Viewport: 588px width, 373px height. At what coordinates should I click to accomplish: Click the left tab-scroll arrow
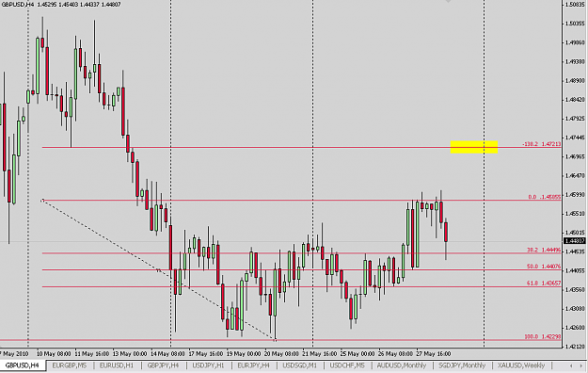(x=571, y=365)
